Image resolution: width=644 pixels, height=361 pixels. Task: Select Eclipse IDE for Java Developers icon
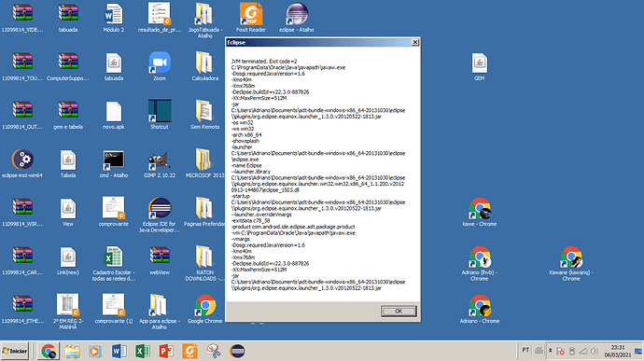click(x=160, y=215)
